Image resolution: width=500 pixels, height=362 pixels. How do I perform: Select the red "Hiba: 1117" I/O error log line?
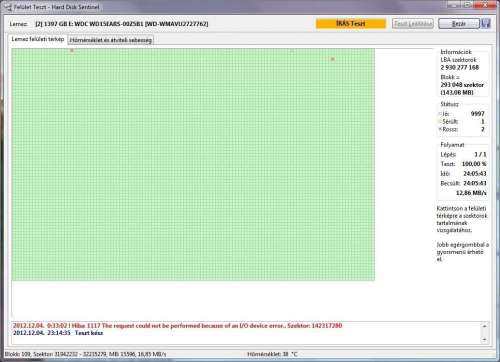(178, 326)
